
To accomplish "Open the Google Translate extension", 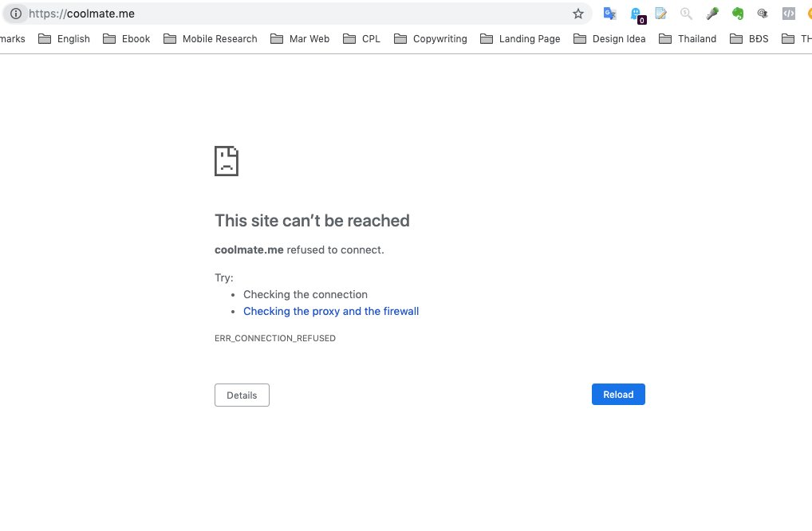I will tap(609, 14).
